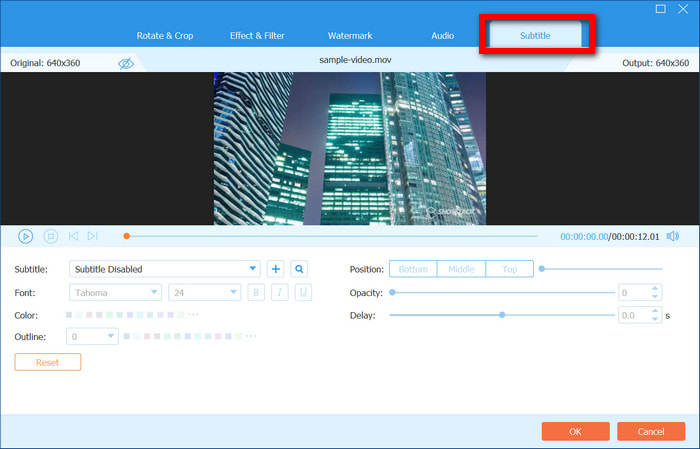Toggle underline subtitle text

302,292
